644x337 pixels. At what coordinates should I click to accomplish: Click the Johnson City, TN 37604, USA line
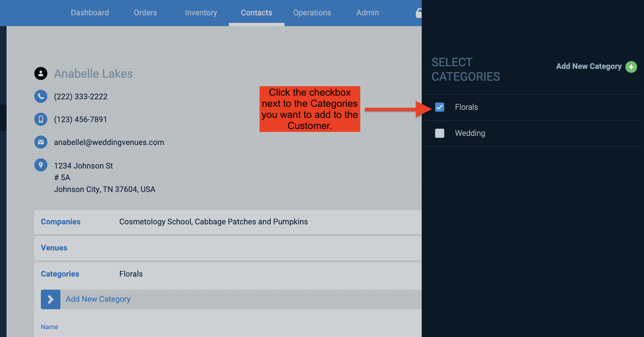point(105,189)
